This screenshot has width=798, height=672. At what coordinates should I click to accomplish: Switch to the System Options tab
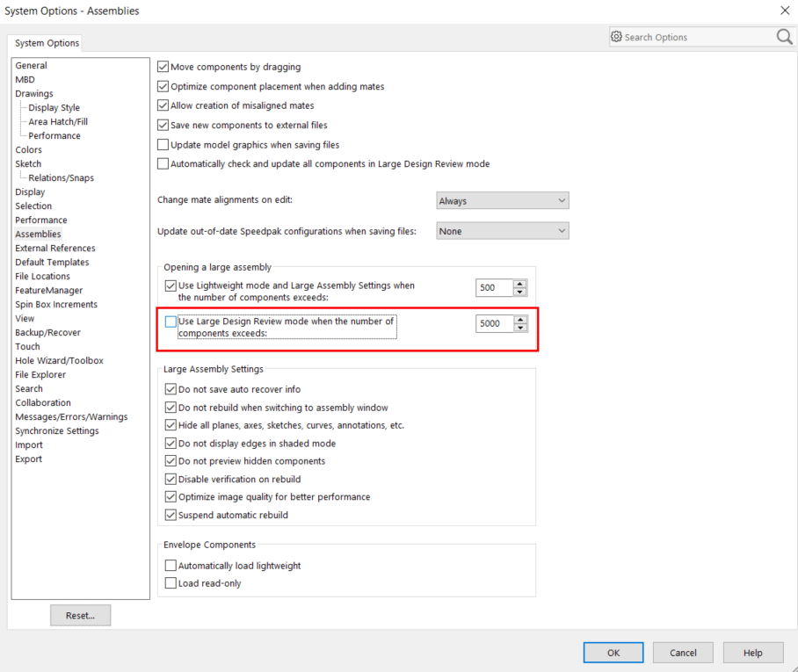(47, 43)
